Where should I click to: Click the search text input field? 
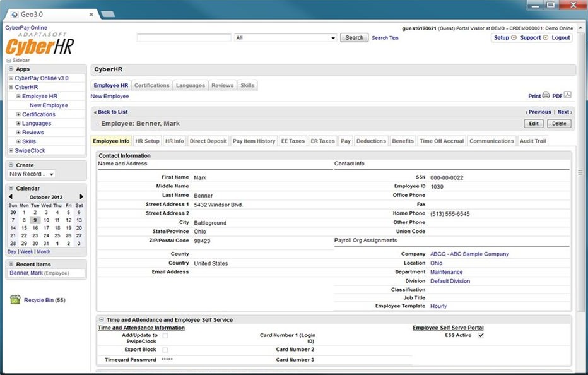184,37
